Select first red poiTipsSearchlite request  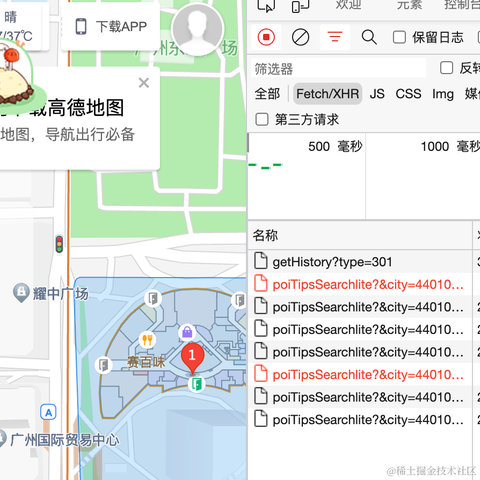point(360,284)
